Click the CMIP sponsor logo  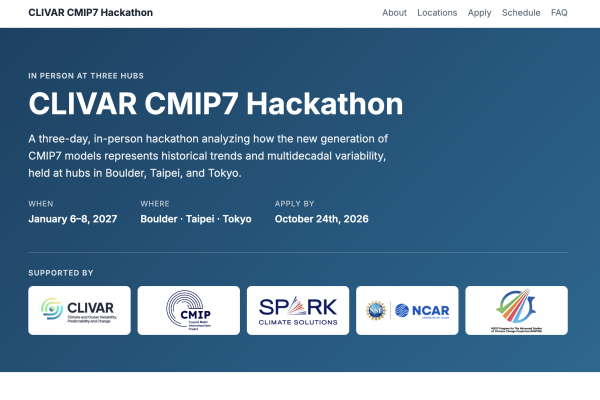(x=189, y=310)
